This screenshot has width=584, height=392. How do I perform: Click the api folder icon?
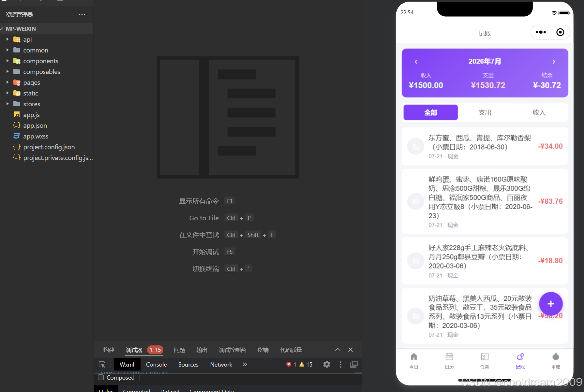pyautogui.click(x=17, y=39)
